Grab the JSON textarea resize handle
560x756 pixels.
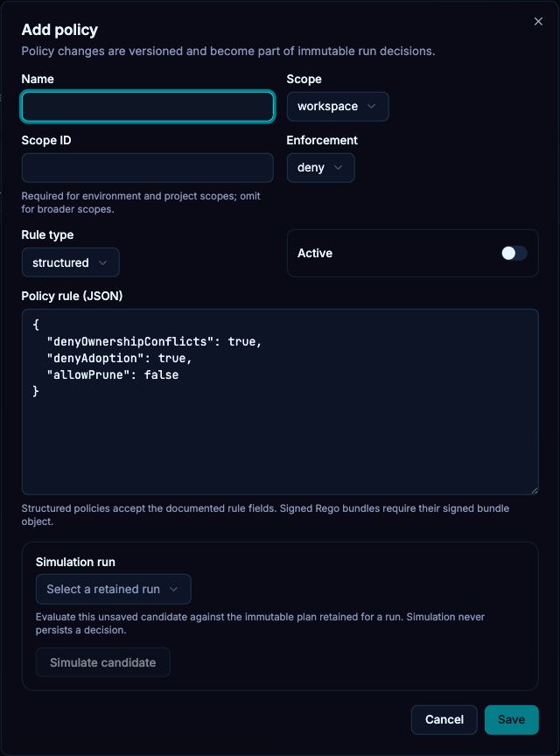535,491
